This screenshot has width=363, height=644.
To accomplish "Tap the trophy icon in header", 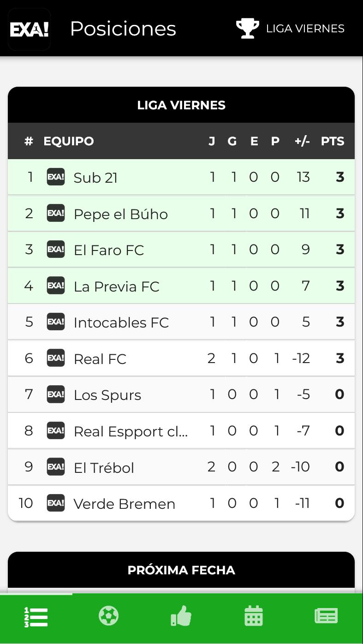I will pos(248,28).
